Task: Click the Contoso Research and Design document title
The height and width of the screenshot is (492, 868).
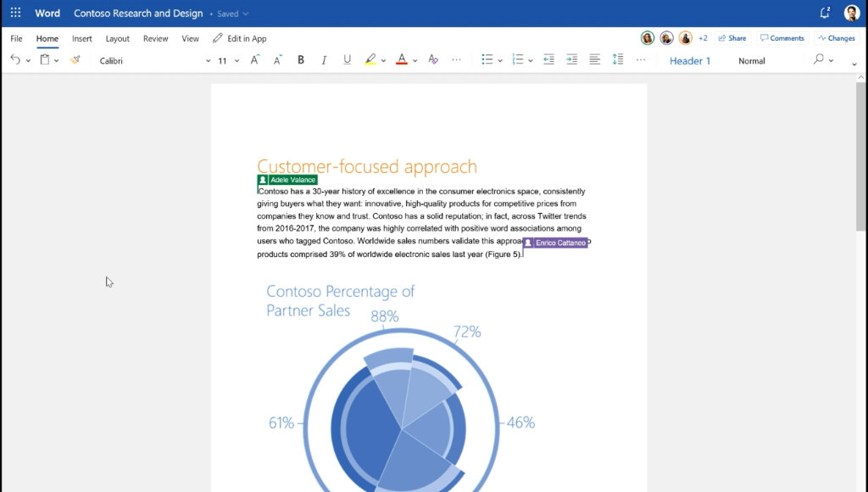Action: [x=138, y=14]
